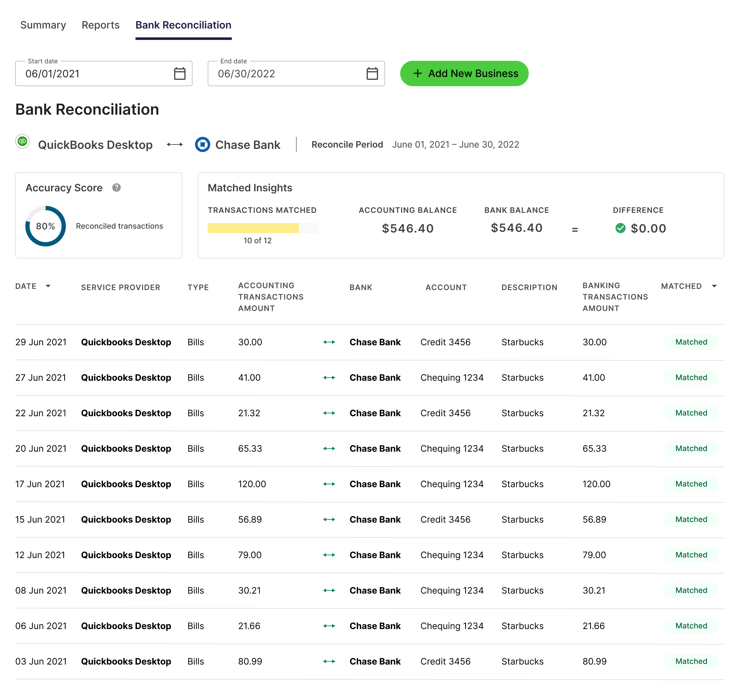Open the MATCHED column filter dropdown arrow
This screenshot has height=700, width=739.
click(714, 286)
